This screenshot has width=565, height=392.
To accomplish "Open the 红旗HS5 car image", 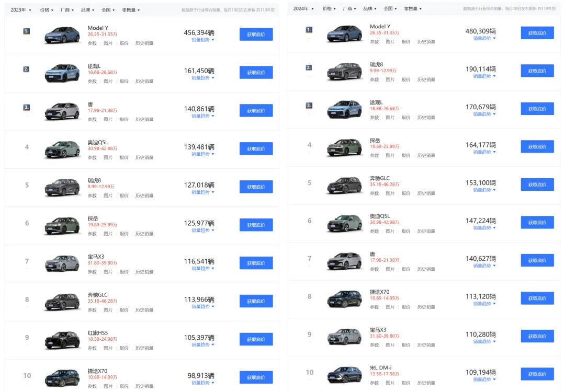I will [62, 340].
